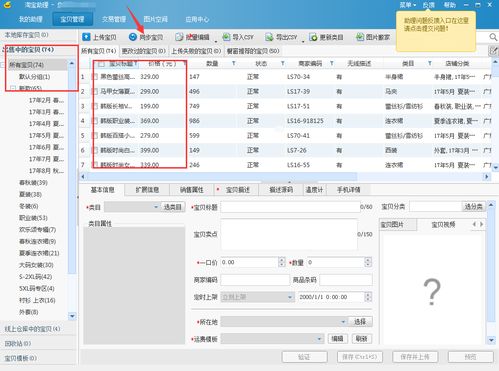Open the 手机详情 detail tab
The image size is (499, 371).
pyautogui.click(x=348, y=190)
